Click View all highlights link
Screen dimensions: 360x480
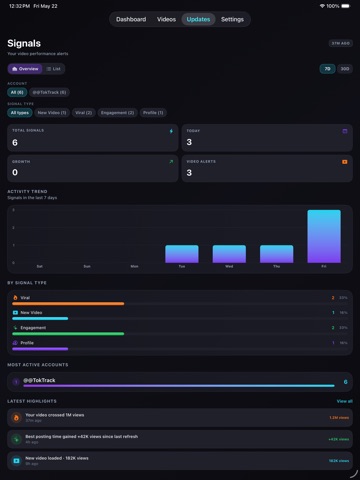(x=345, y=401)
